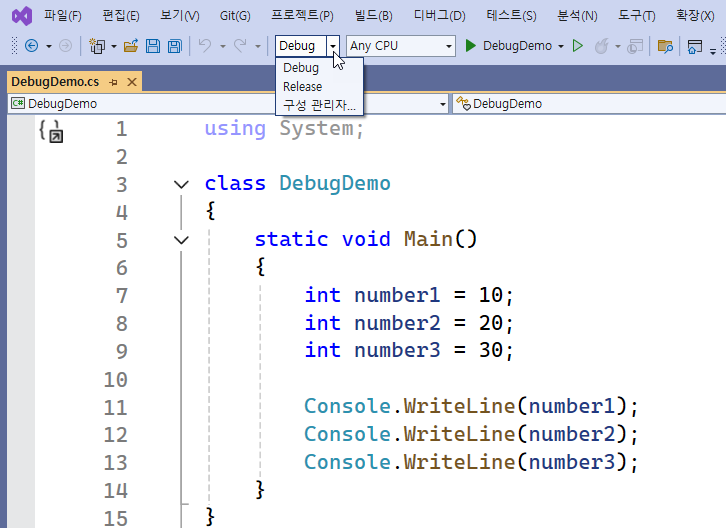The width and height of the screenshot is (726, 528).
Task: Select Release from configuration list
Action: pos(302,87)
